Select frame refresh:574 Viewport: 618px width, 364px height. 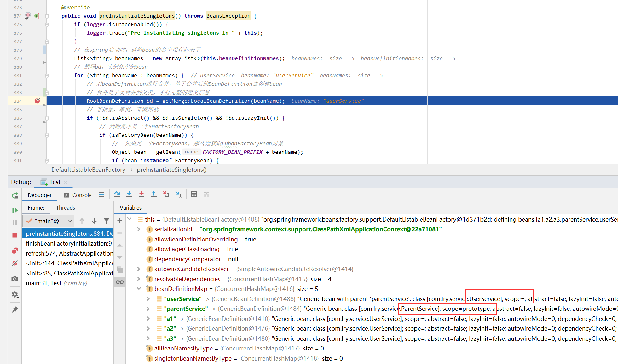[68, 253]
